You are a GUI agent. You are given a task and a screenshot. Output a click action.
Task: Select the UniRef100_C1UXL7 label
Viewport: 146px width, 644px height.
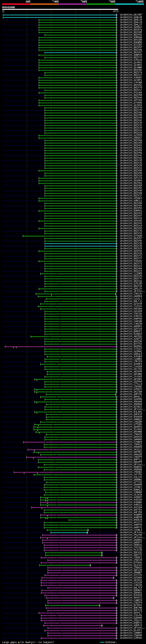pos(131,299)
